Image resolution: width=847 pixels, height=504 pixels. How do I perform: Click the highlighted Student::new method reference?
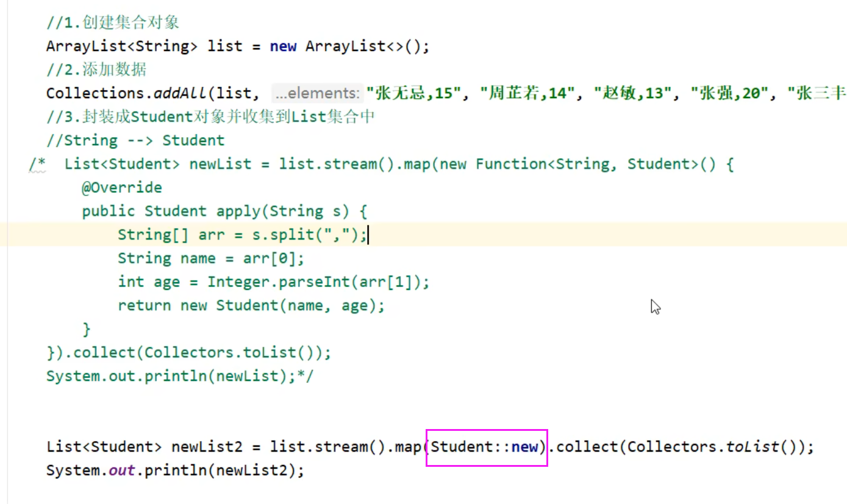485,447
